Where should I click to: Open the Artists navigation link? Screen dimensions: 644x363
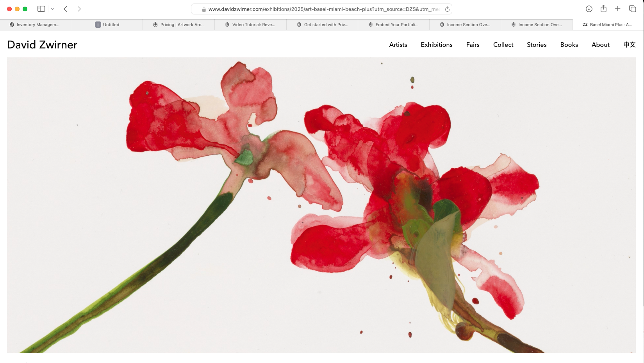coord(398,44)
